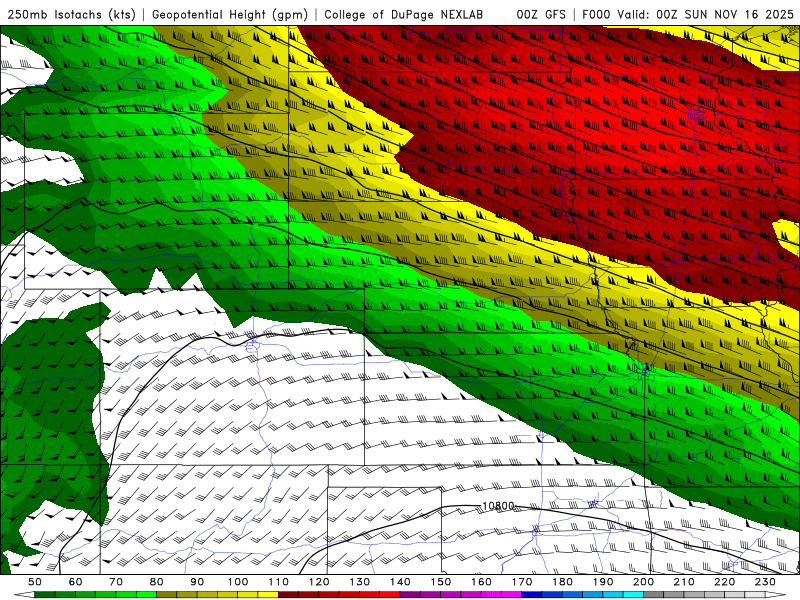The height and width of the screenshot is (600, 800).
Task: Click the '00Z GFS' model run label
Action: tap(541, 14)
